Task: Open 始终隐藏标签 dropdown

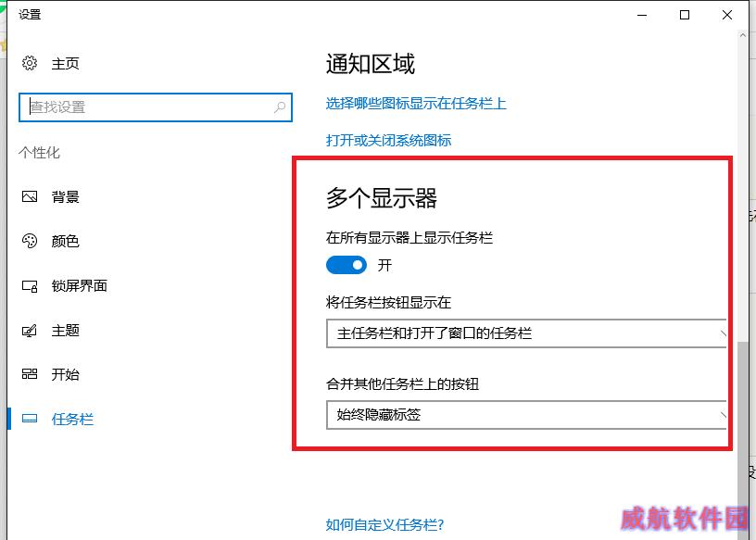Action: [x=526, y=415]
